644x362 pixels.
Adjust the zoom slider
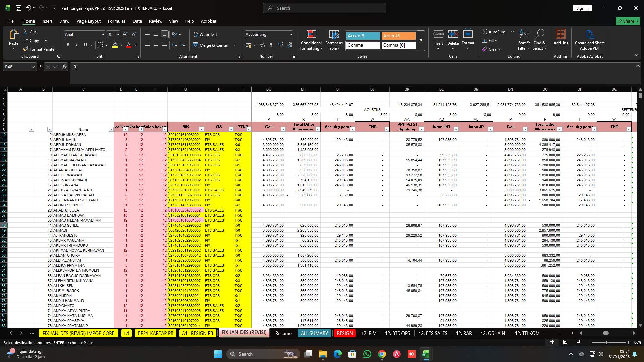click(606, 342)
